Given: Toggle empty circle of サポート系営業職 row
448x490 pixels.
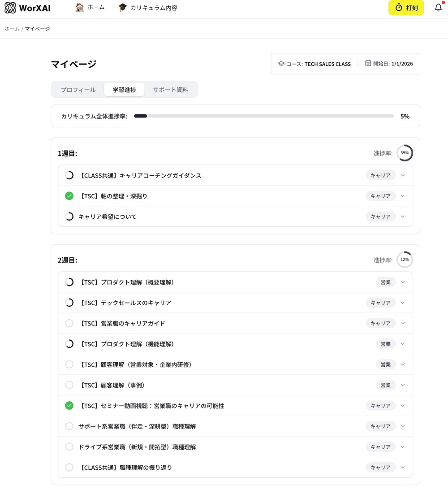Looking at the screenshot, I should pyautogui.click(x=69, y=426).
